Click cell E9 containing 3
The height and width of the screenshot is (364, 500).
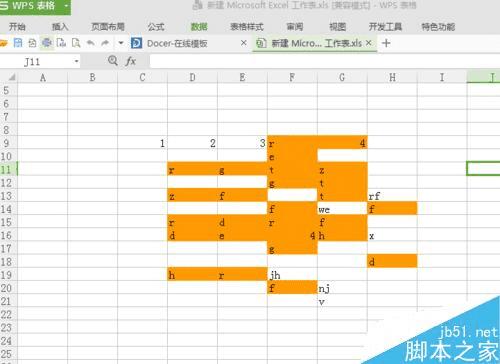point(242,143)
